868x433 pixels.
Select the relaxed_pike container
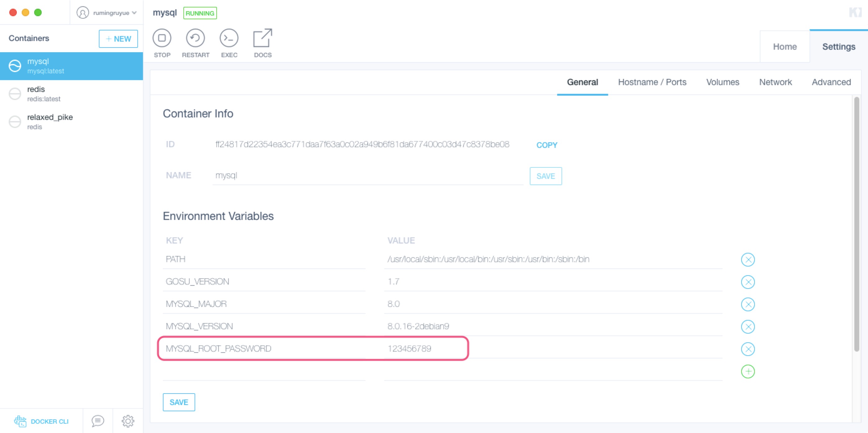pyautogui.click(x=71, y=122)
